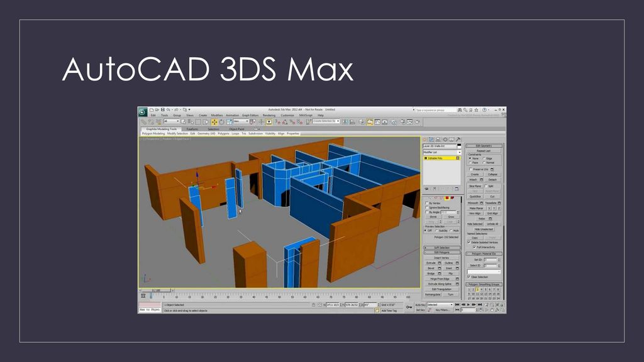Open the Modifier List dropdown
The height and width of the screenshot is (362, 644).
click(442, 152)
